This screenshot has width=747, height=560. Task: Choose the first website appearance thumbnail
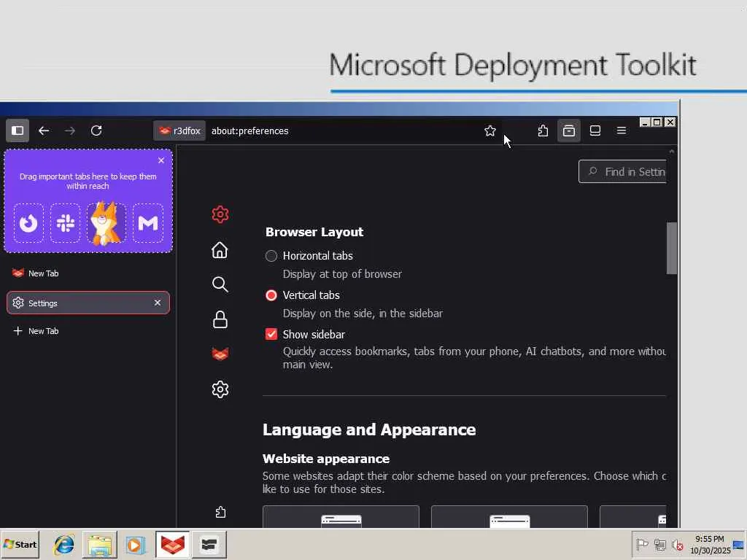[341, 517]
